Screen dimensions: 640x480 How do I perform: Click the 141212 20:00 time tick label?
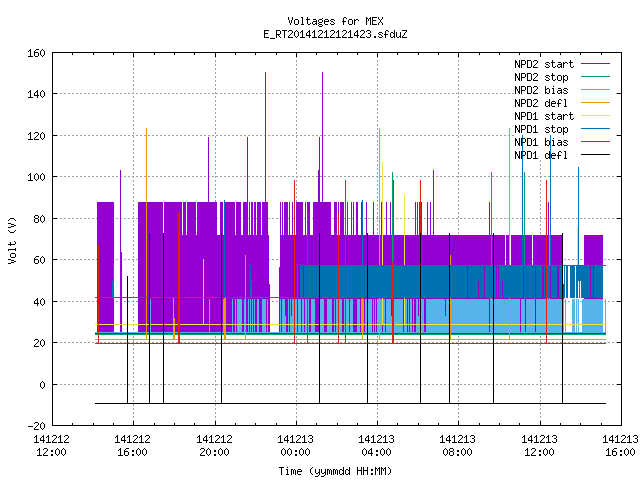pyautogui.click(x=214, y=446)
